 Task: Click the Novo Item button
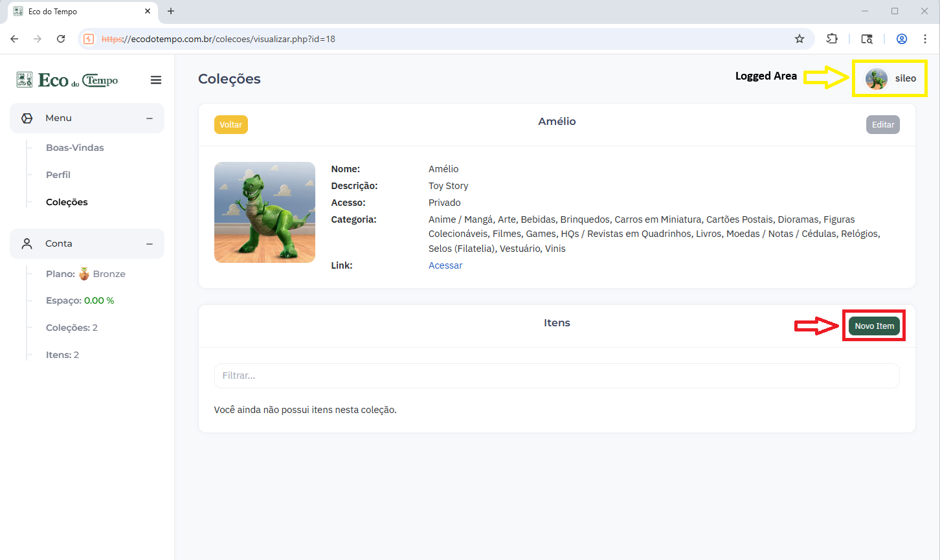click(874, 326)
